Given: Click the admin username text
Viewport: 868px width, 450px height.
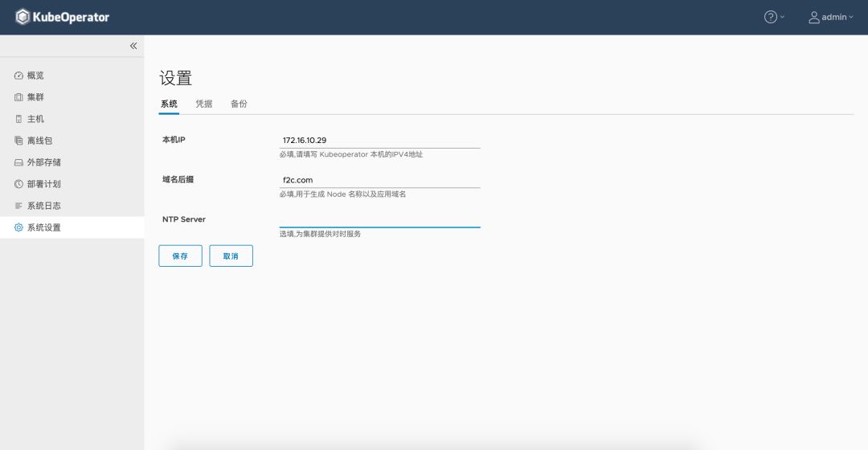Looking at the screenshot, I should (833, 17).
